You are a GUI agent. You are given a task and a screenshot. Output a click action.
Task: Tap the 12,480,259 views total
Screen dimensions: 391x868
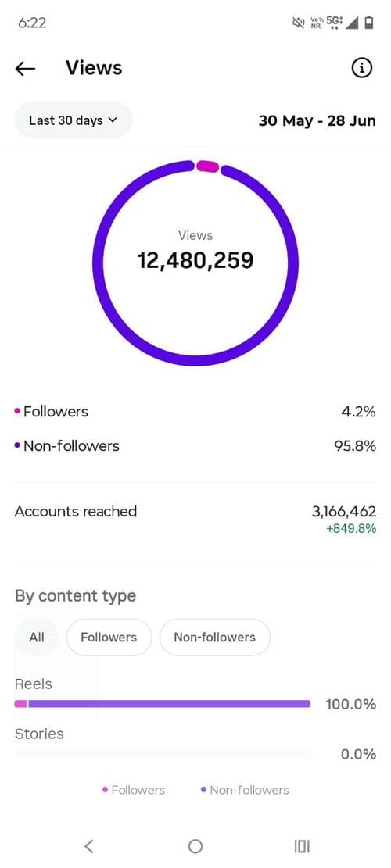[195, 259]
